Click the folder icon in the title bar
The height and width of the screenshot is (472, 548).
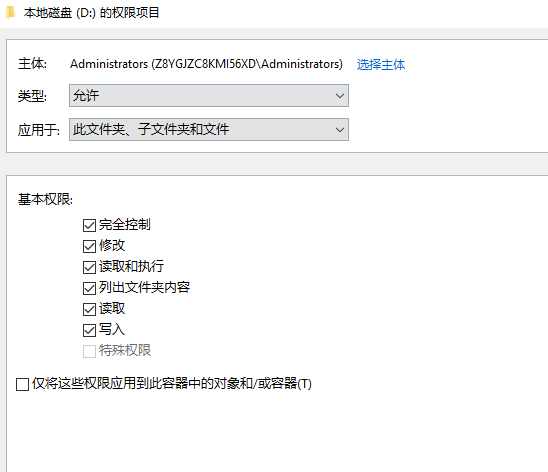(x=10, y=13)
